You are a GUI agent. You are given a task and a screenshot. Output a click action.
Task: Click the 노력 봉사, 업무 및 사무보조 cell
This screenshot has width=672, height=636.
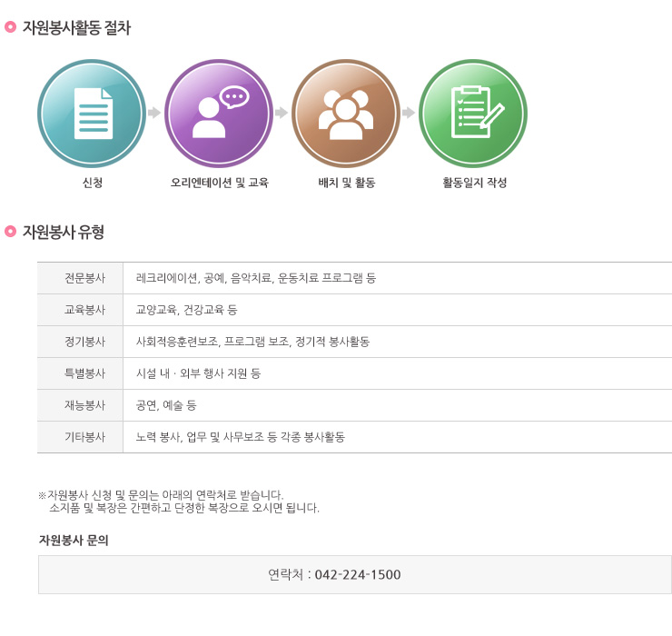click(x=397, y=437)
